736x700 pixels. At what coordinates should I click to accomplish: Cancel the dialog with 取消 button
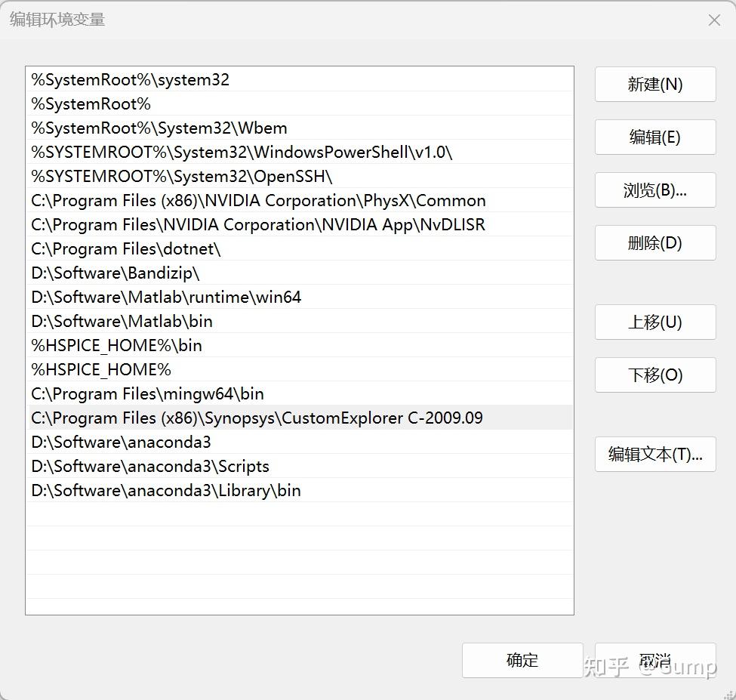coord(655,661)
